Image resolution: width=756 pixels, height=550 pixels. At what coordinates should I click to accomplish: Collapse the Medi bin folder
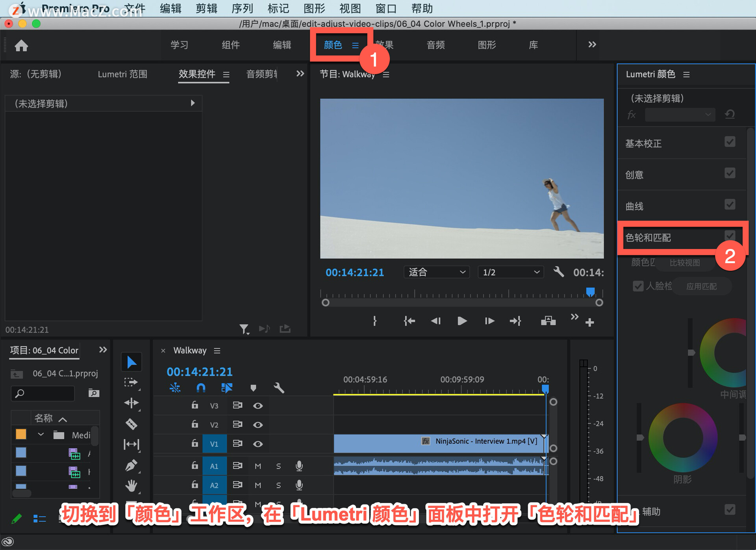(x=40, y=435)
